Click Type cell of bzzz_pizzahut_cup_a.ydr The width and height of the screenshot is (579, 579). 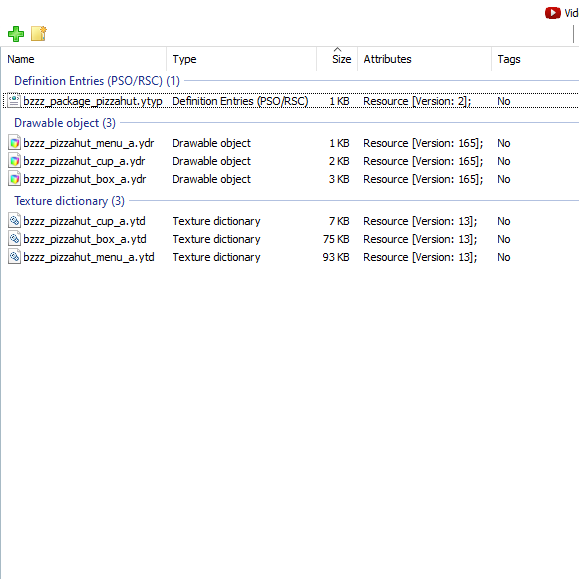pyautogui.click(x=211, y=161)
